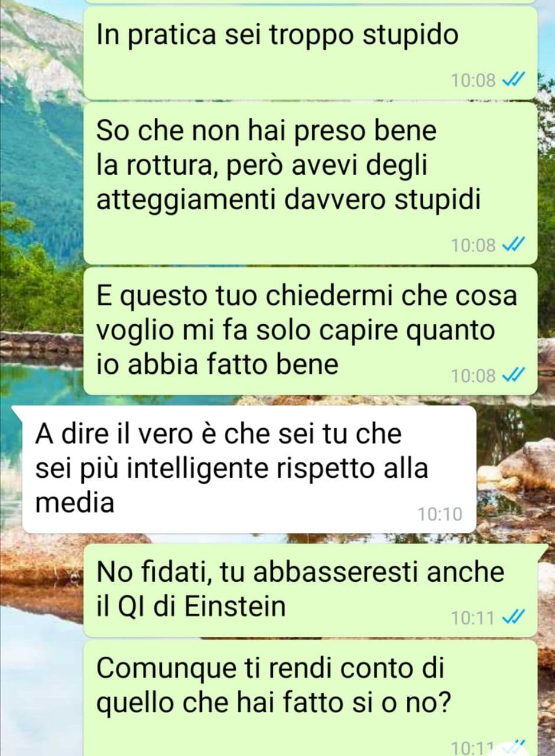The height and width of the screenshot is (756, 555).
Task: Tap the 10:08 time on 'troppo stupido' message
Action: (x=474, y=80)
